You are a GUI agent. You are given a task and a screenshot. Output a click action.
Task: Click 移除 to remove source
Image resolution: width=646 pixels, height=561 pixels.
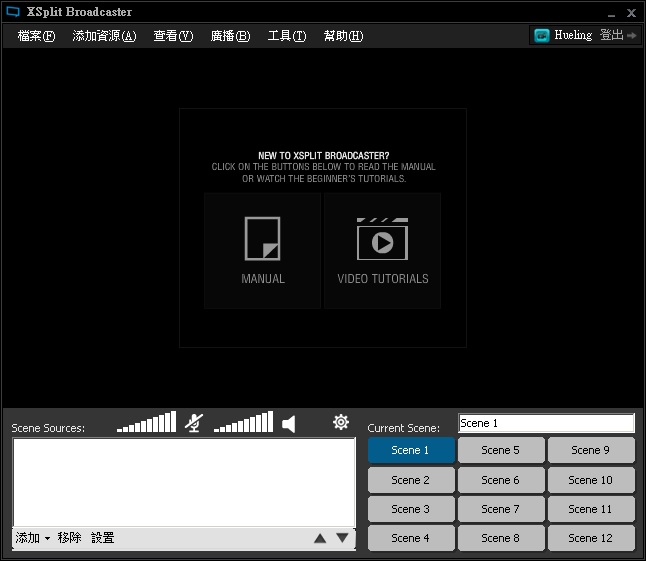pyautogui.click(x=69, y=538)
